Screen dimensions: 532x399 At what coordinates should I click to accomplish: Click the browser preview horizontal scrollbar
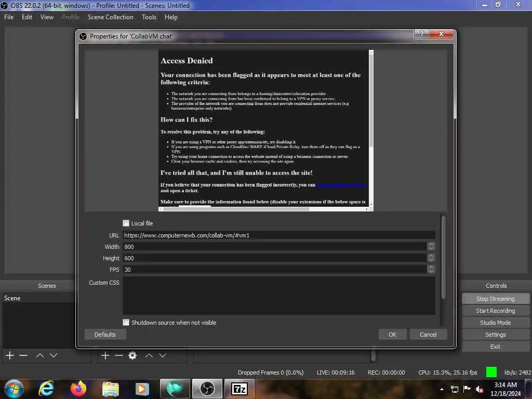tap(236, 209)
